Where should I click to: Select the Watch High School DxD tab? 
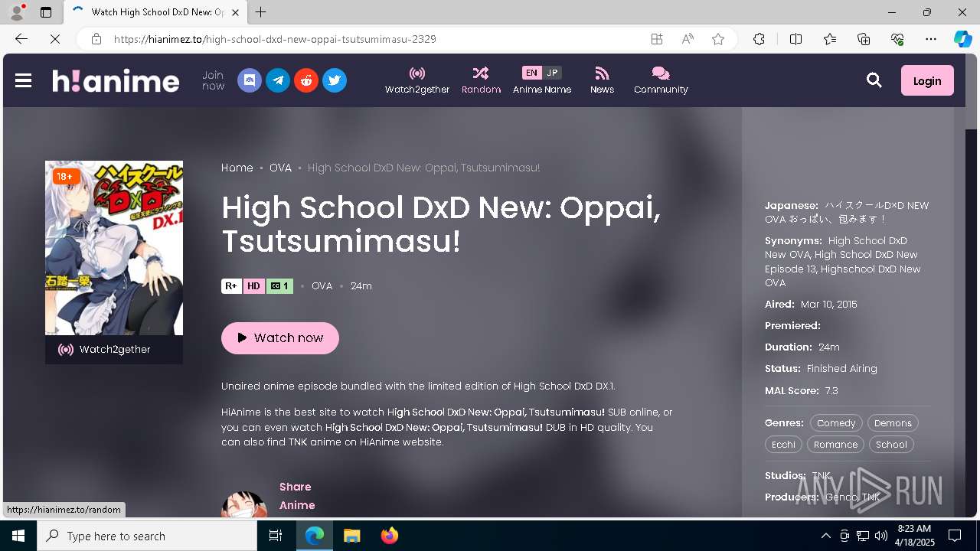[x=155, y=12]
